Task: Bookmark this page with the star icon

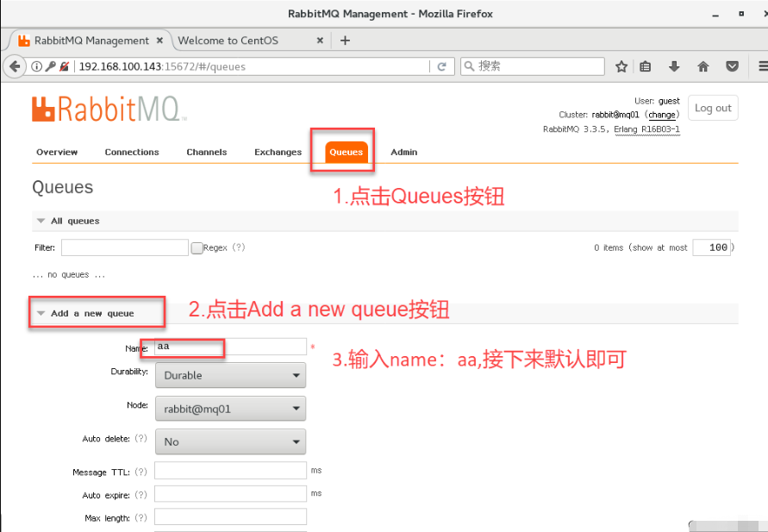Action: click(x=621, y=66)
